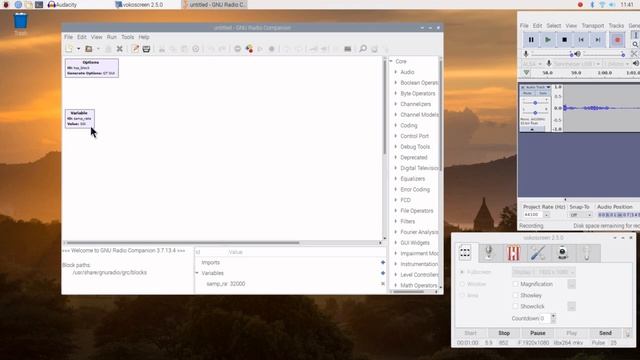Open the vokoscreen Display resolution dropdown
The width and height of the screenshot is (640, 360).
[544, 272]
